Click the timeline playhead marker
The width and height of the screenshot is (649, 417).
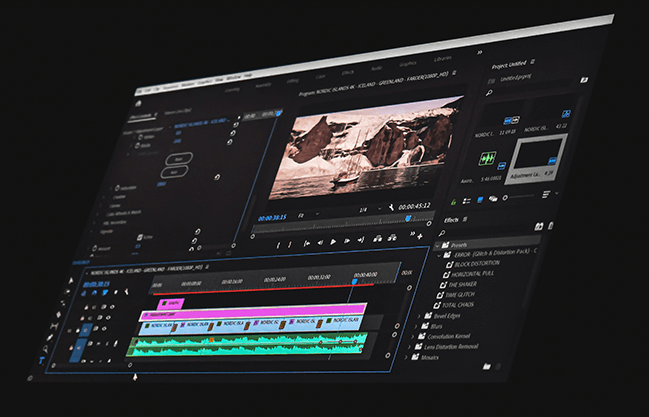point(353,282)
